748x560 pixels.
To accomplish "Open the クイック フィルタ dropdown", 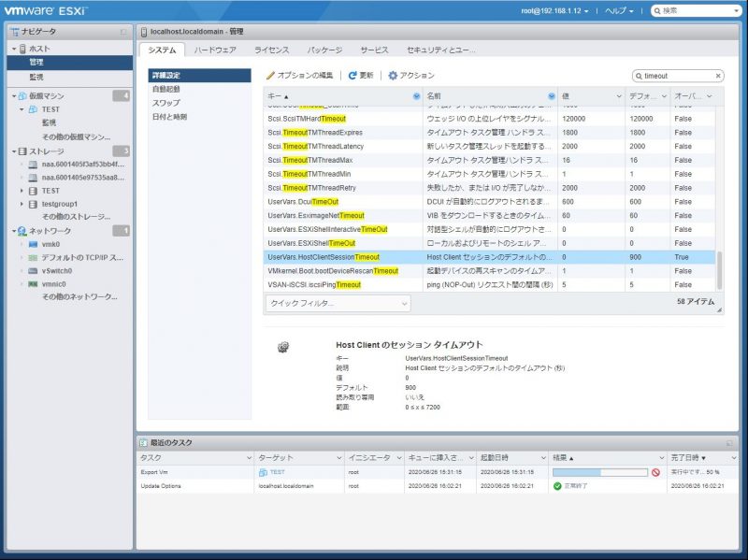I will tap(338, 304).
